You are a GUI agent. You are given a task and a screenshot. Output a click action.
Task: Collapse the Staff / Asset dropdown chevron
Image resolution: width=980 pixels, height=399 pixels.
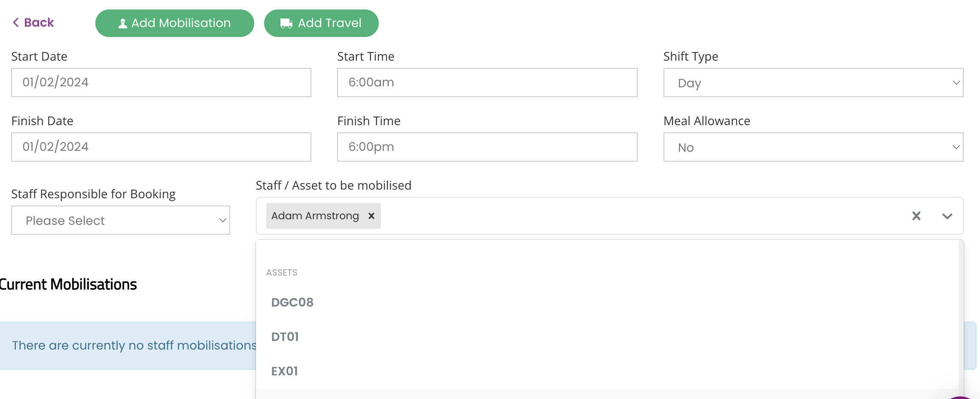947,216
